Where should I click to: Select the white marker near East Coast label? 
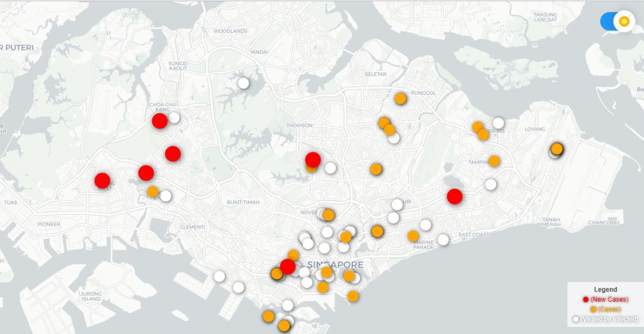click(x=443, y=239)
